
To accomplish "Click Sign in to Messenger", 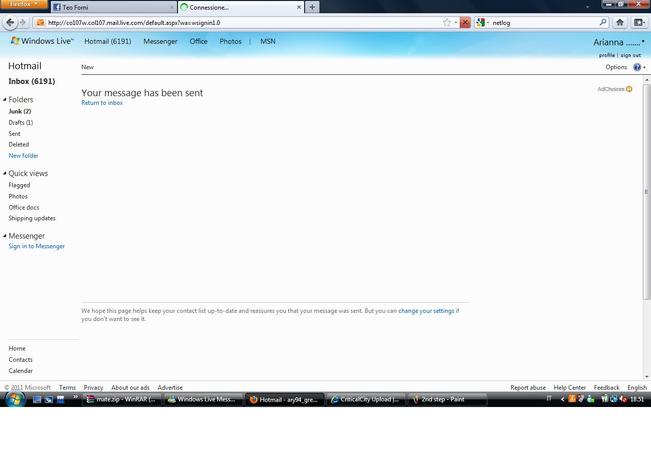I will [37, 246].
